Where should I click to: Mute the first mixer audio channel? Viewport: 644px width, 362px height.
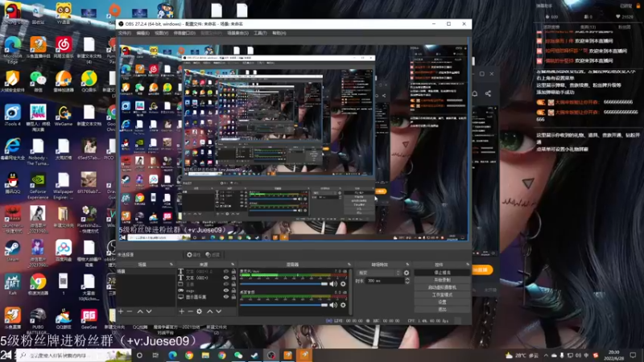(333, 284)
